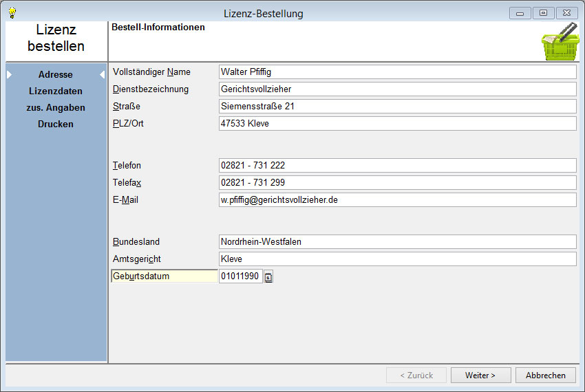This screenshot has height=392, width=585.
Task: Edit the Telefax number field
Action: [396, 182]
